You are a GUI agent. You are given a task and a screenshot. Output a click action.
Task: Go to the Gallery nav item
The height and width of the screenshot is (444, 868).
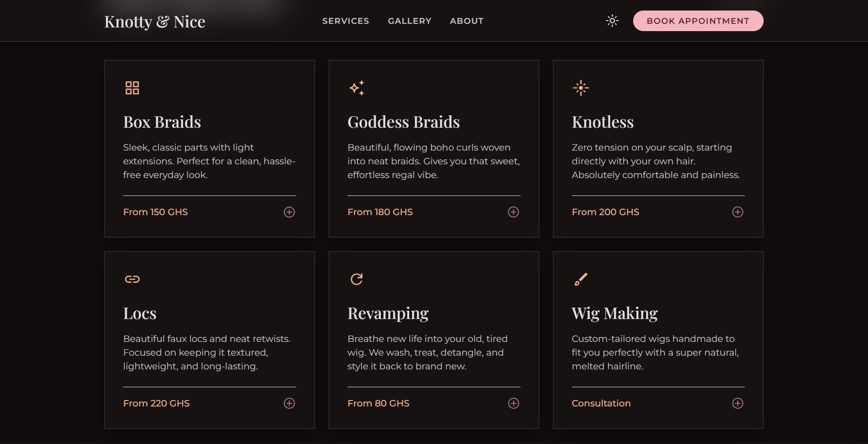click(410, 21)
